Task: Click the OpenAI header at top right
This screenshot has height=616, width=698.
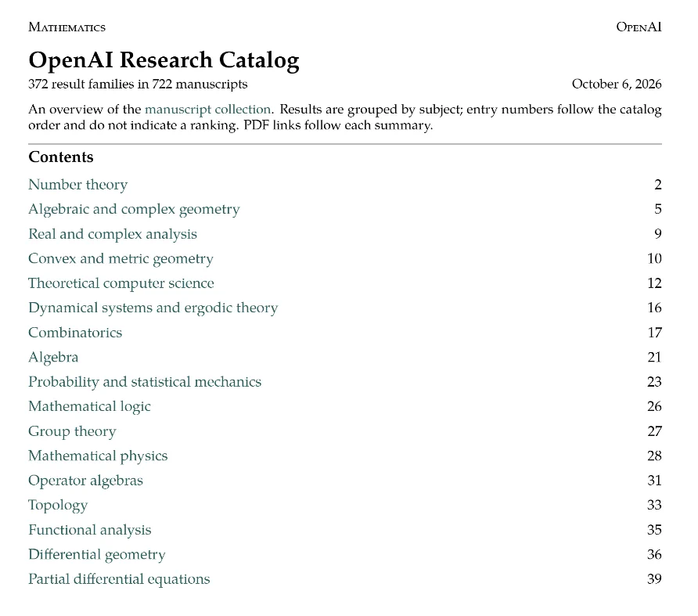Action: pyautogui.click(x=639, y=27)
